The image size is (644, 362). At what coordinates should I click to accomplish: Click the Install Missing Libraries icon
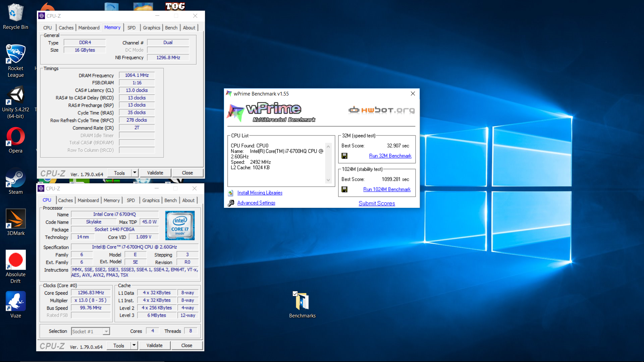(x=231, y=193)
